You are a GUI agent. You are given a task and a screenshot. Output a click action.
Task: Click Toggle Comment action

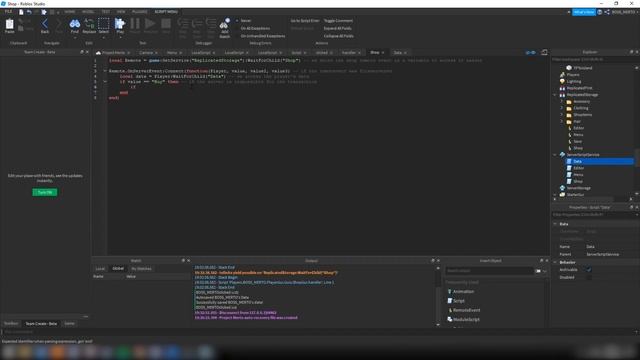coord(338,20)
